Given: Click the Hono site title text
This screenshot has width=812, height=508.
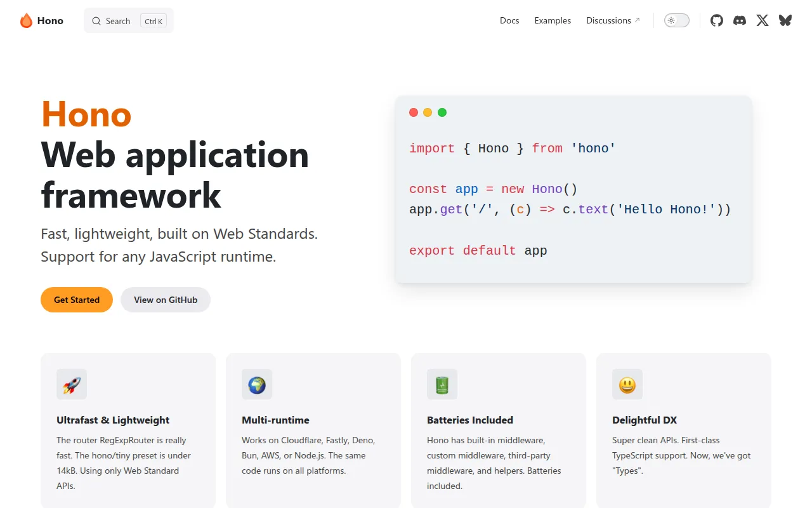Looking at the screenshot, I should point(50,21).
